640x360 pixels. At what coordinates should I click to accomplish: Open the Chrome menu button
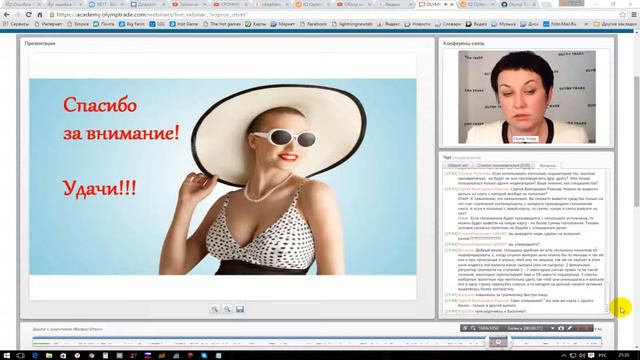click(634, 15)
